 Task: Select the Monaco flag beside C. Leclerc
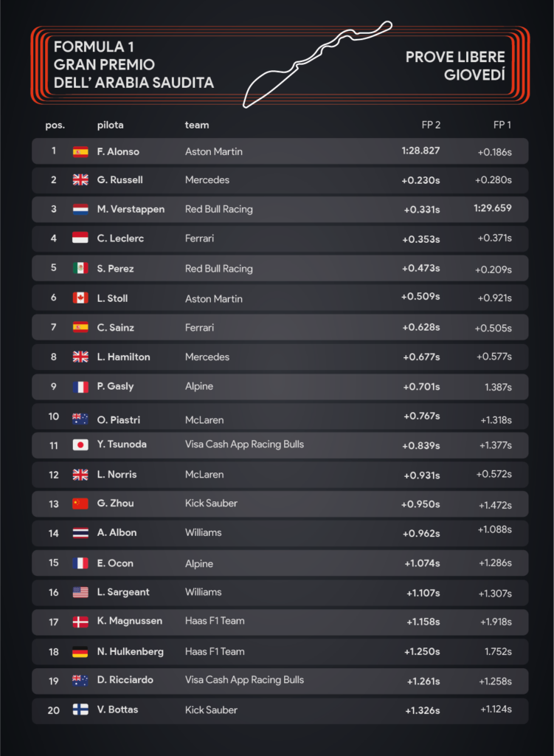80,238
